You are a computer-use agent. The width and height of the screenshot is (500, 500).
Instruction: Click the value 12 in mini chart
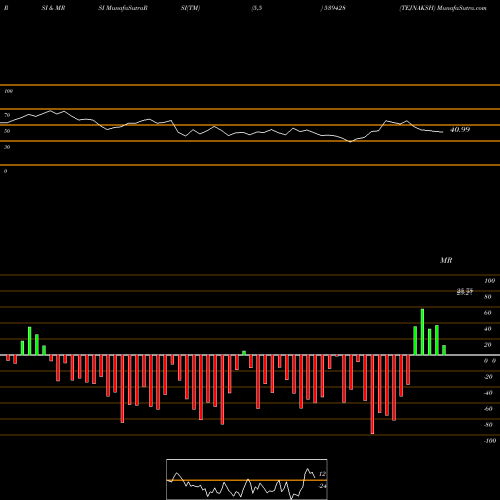pyautogui.click(x=322, y=474)
